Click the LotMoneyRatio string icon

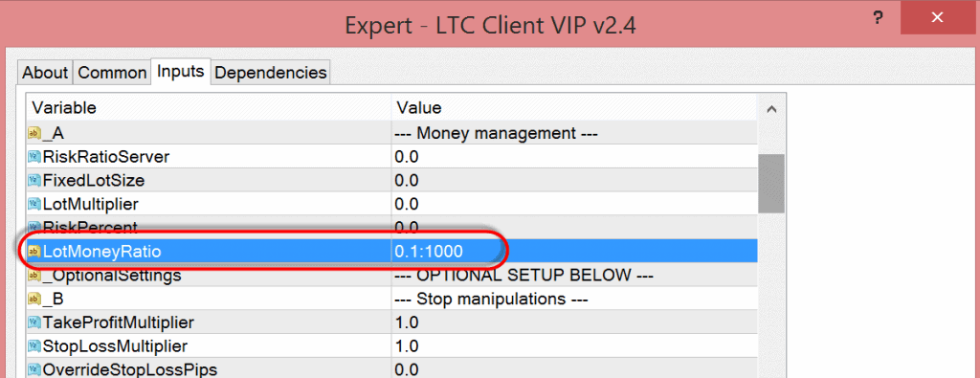33,251
